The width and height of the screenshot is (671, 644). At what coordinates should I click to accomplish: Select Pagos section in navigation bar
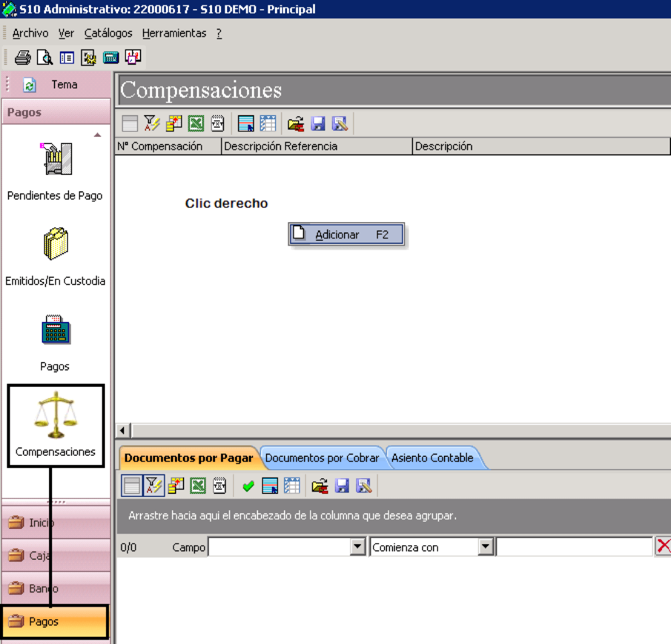tap(55, 622)
